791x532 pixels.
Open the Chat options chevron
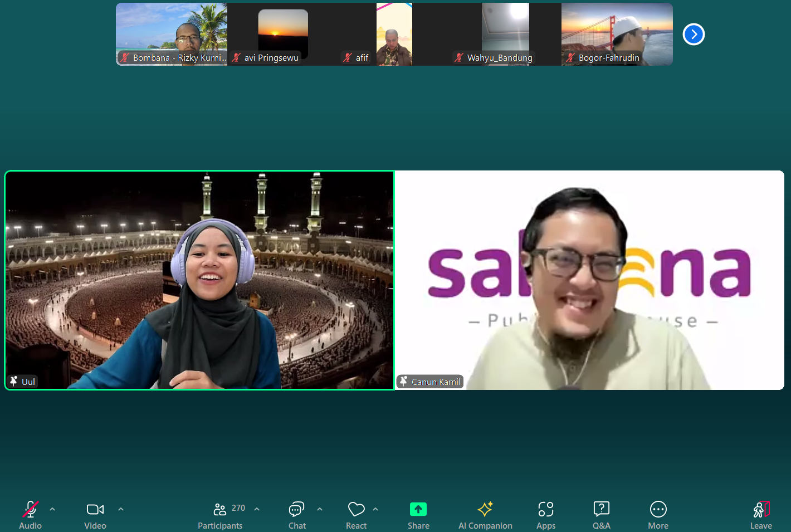[320, 509]
